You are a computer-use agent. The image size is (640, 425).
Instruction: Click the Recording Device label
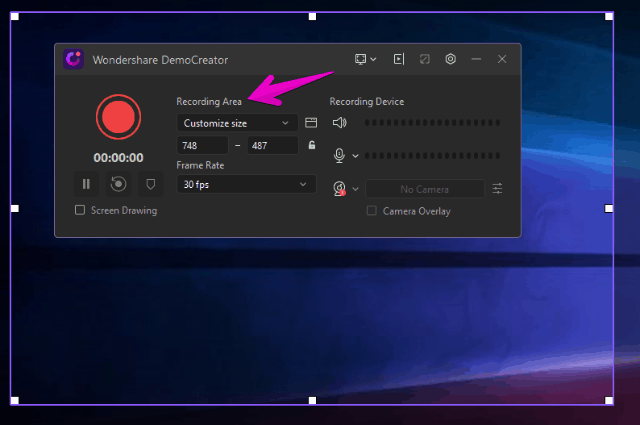(367, 101)
